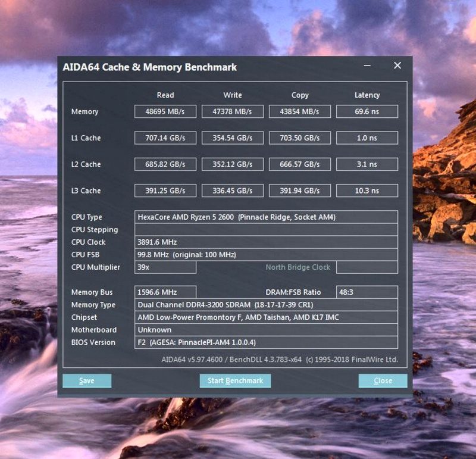The height and width of the screenshot is (459, 476).
Task: Select Memory Read value 48695 MB/s
Action: [x=165, y=111]
